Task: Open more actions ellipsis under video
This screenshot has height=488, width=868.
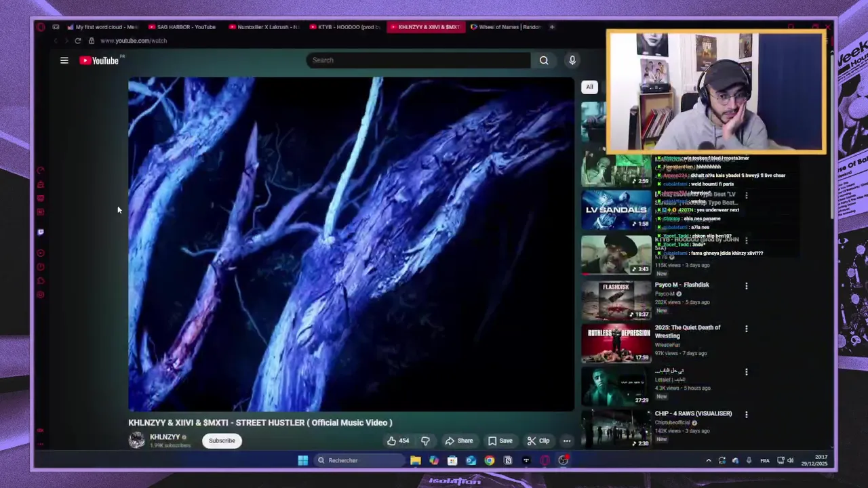Action: click(x=567, y=441)
